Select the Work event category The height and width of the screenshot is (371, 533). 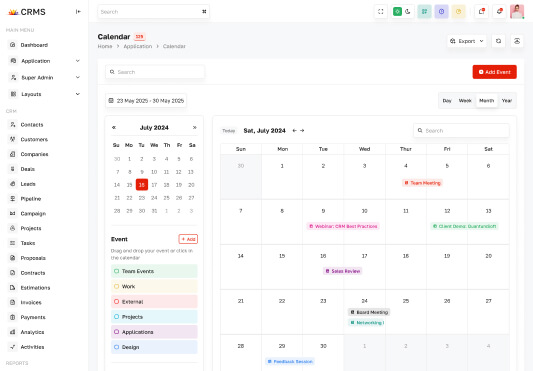(x=154, y=286)
